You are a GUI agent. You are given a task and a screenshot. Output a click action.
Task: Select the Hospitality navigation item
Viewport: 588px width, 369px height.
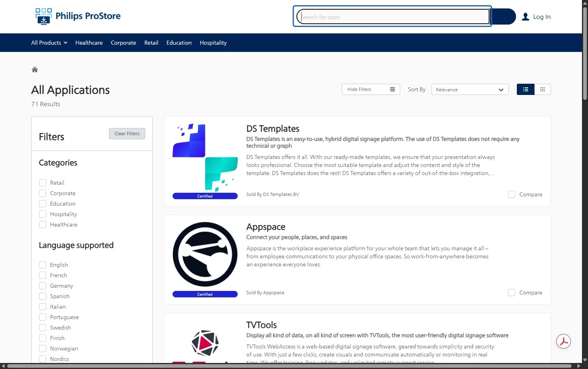click(213, 43)
